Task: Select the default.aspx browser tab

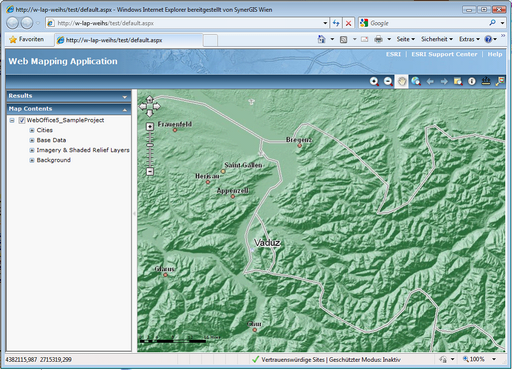Action: click(x=128, y=40)
